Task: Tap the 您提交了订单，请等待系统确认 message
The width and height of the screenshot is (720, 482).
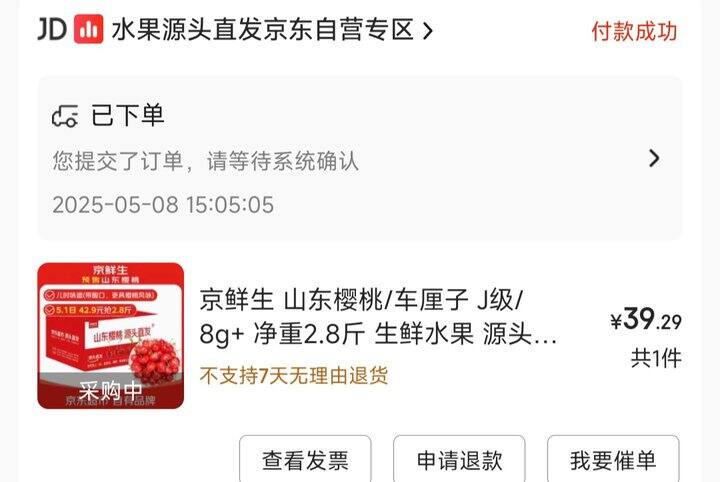Action: click(x=206, y=161)
